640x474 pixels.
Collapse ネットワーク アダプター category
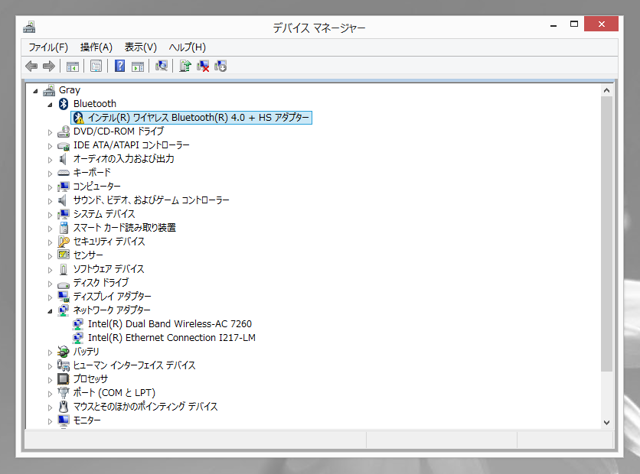point(50,312)
